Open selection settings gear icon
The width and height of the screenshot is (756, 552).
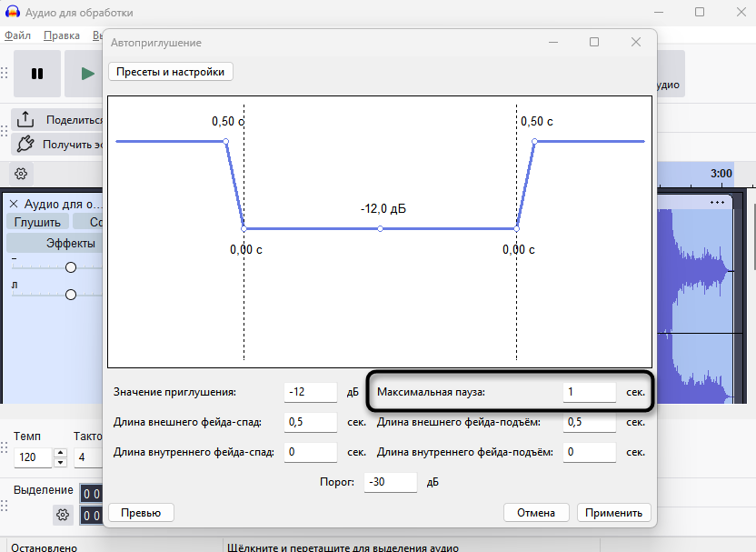pyautogui.click(x=63, y=515)
